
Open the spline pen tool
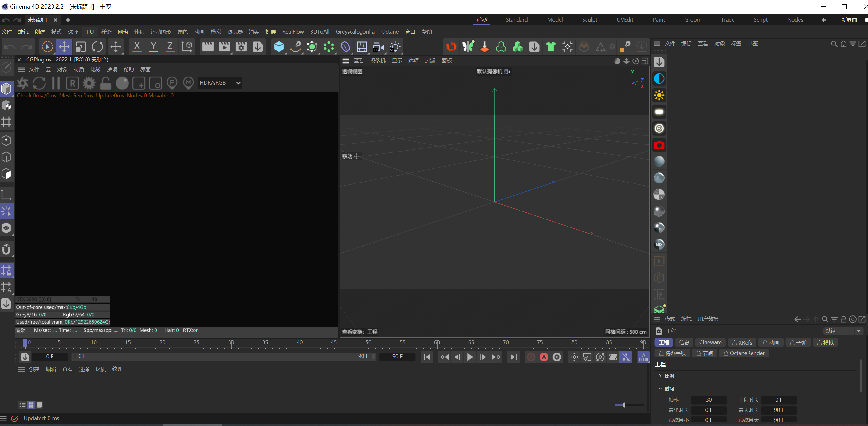click(x=296, y=46)
